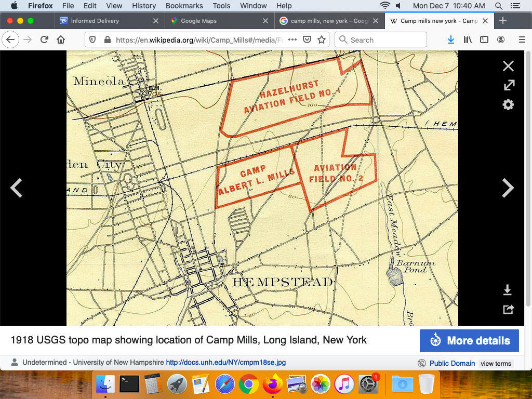
Task: Toggle the Firefox sidebar view
Action: tap(484, 39)
